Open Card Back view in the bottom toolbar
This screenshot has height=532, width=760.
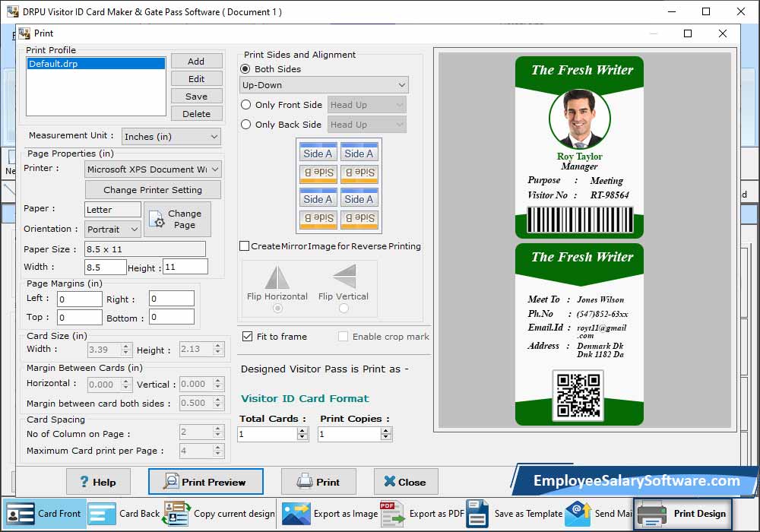(x=124, y=514)
